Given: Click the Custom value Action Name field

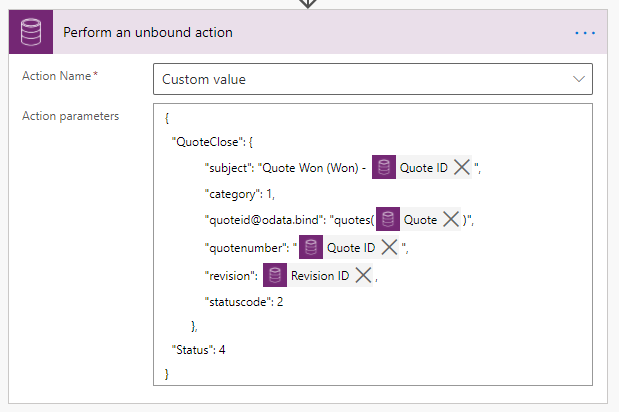Looking at the screenshot, I should 360,79.
